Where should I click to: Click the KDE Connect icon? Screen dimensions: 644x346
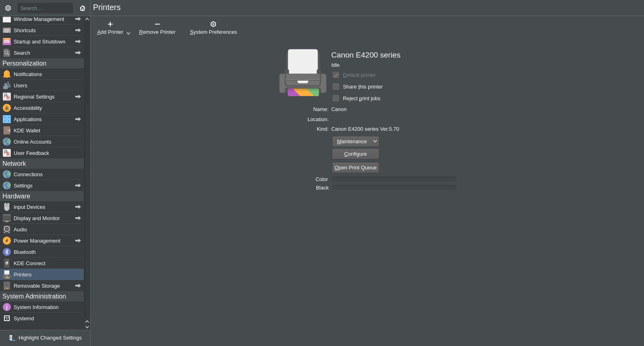pyautogui.click(x=7, y=263)
